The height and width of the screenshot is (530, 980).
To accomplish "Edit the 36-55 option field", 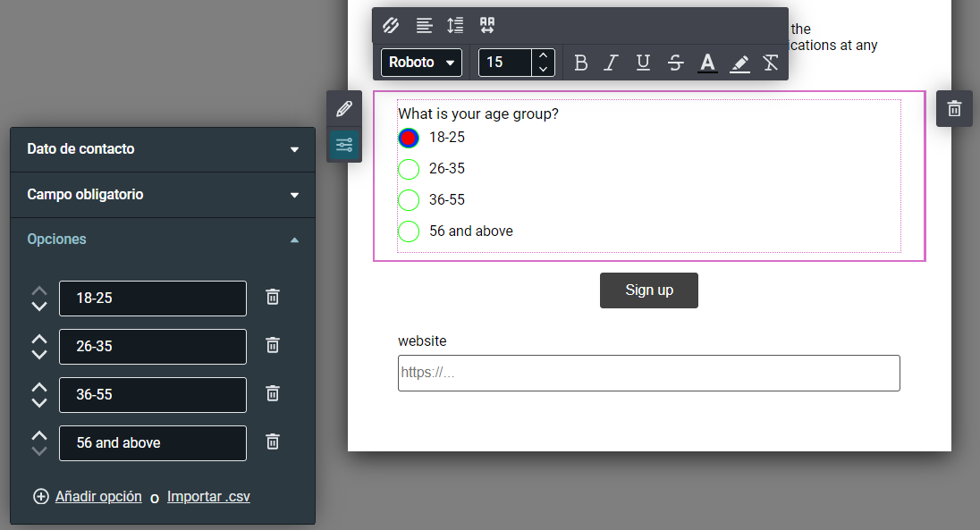I will [x=153, y=395].
